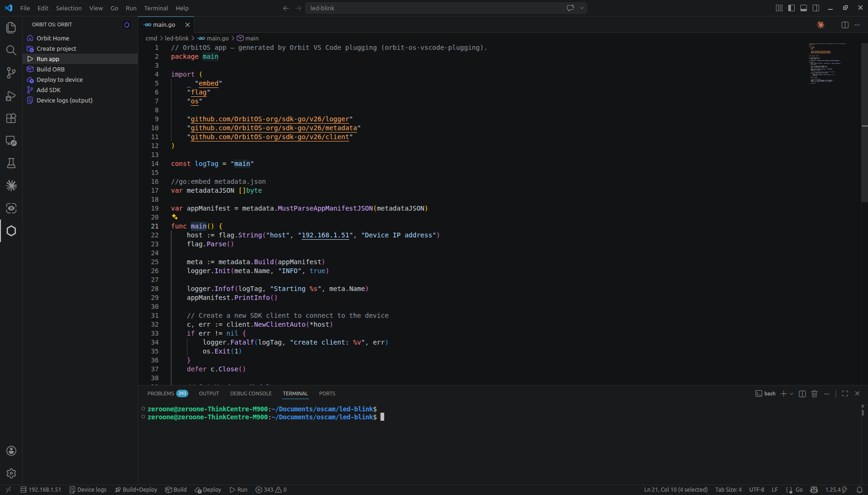Click Build+Deploy in status bar
The image size is (868, 495).
[x=136, y=490]
